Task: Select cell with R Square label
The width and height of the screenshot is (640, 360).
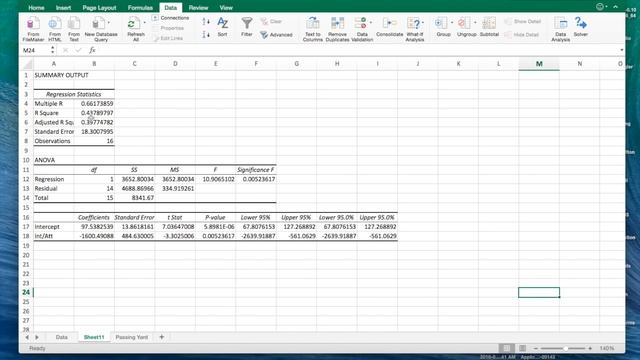Action: pos(53,113)
